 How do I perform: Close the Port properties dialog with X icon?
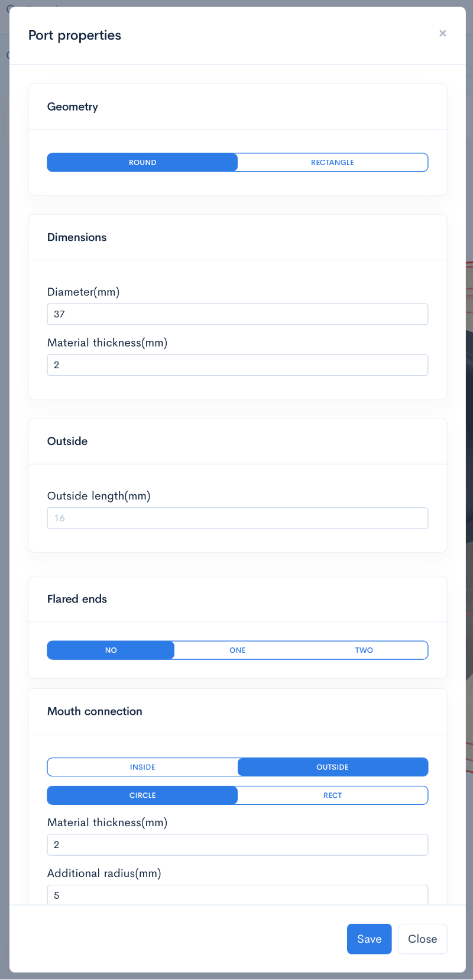442,34
